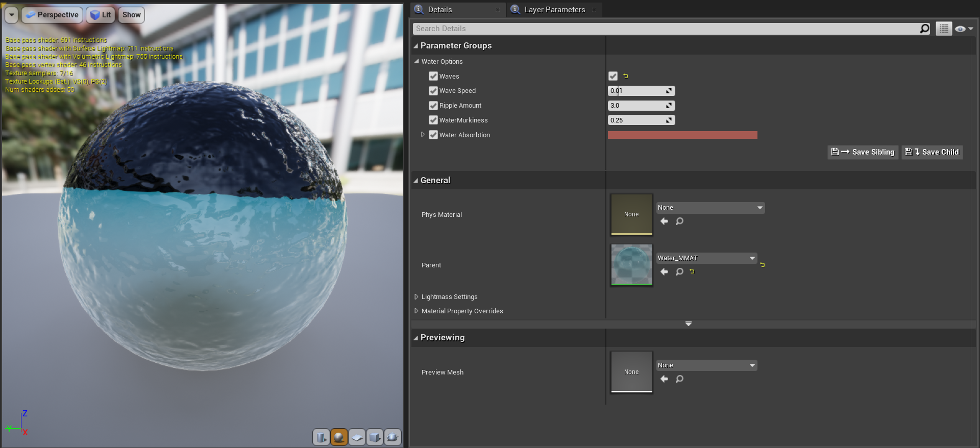Image resolution: width=980 pixels, height=448 pixels.
Task: Click Save Sibling button
Action: point(863,152)
